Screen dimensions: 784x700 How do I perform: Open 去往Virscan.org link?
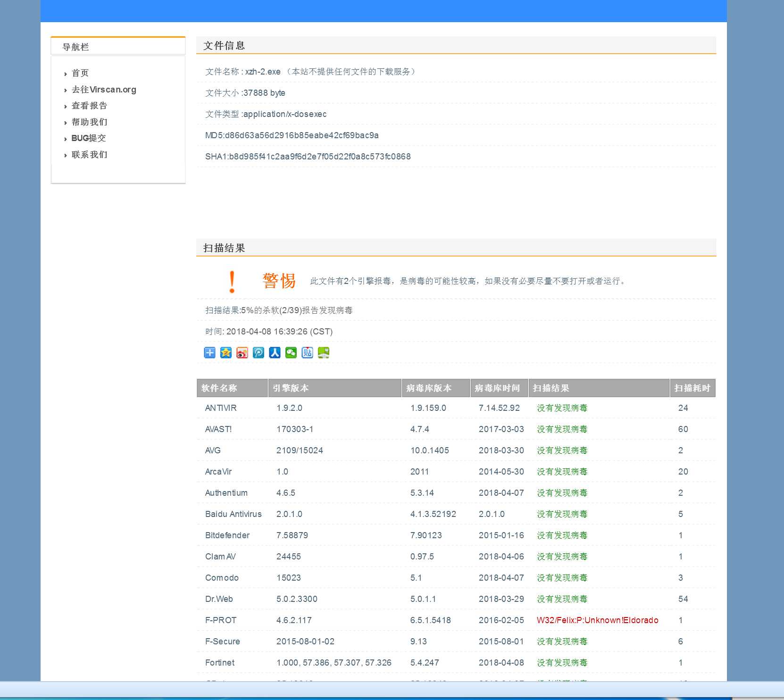(104, 90)
